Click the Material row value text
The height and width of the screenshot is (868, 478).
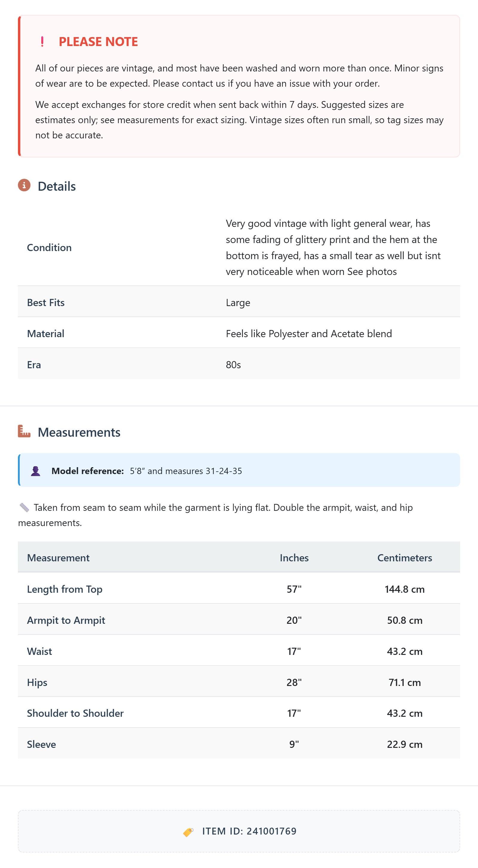(309, 334)
